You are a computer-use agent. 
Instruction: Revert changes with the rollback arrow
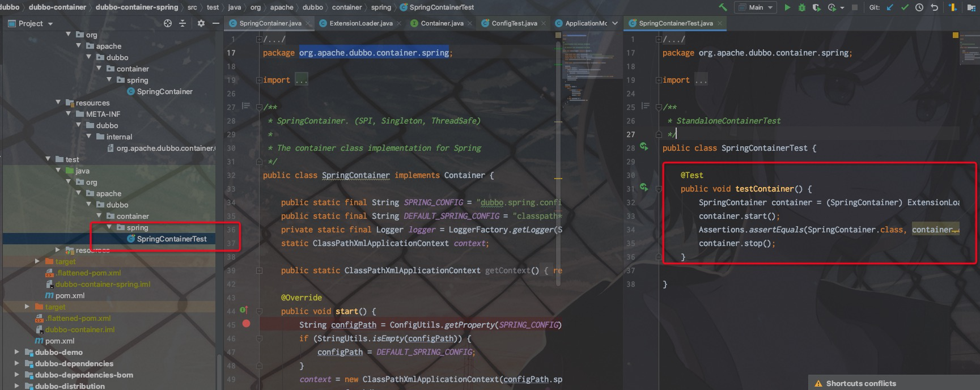(934, 7)
